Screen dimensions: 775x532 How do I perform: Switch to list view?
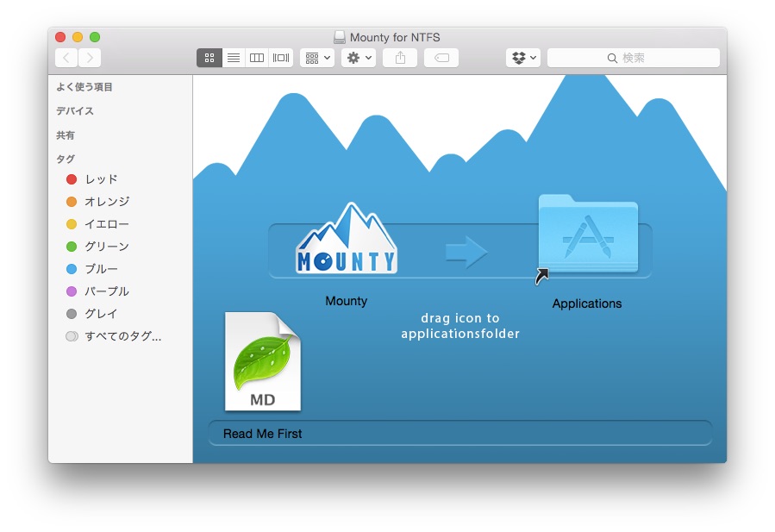(234, 58)
